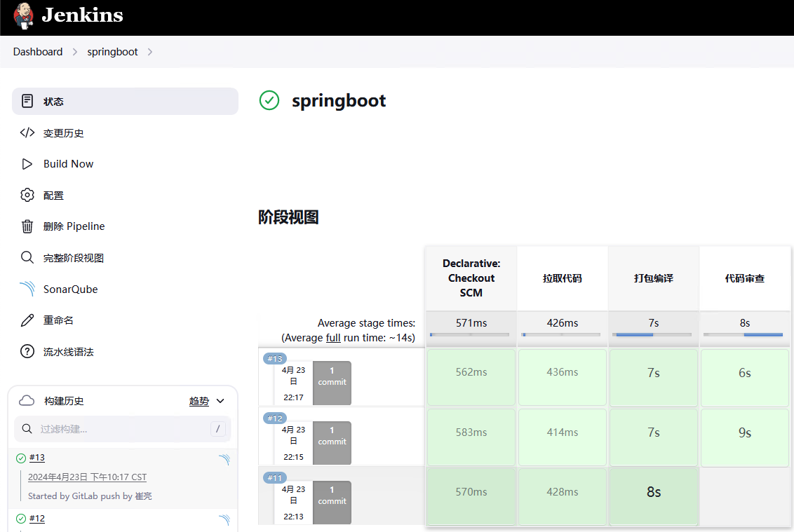The width and height of the screenshot is (794, 532).
Task: Click the SonarQube wave icon in sidebar
Action: pyautogui.click(x=27, y=289)
